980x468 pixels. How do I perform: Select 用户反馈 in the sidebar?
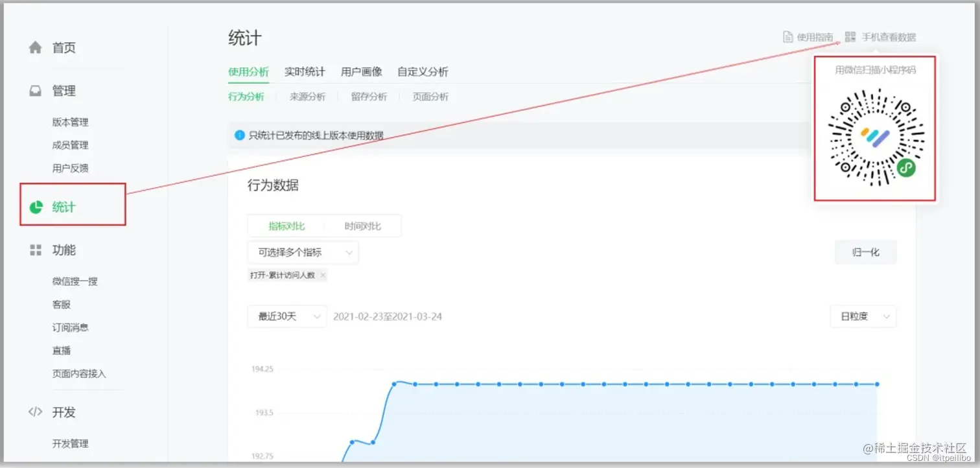pyautogui.click(x=70, y=168)
